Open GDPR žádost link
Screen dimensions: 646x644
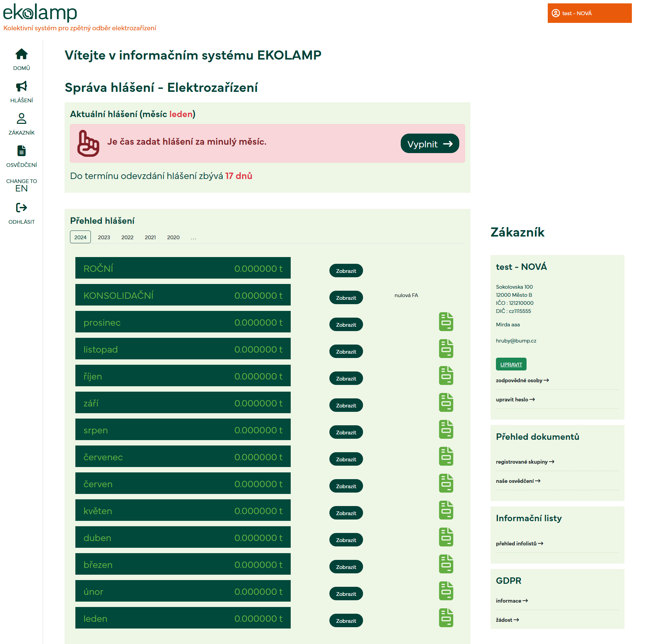click(x=507, y=620)
